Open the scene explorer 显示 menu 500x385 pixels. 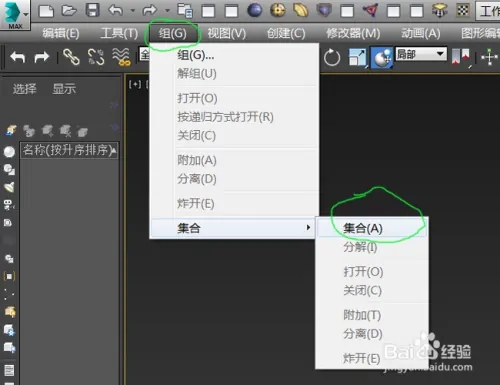64,89
